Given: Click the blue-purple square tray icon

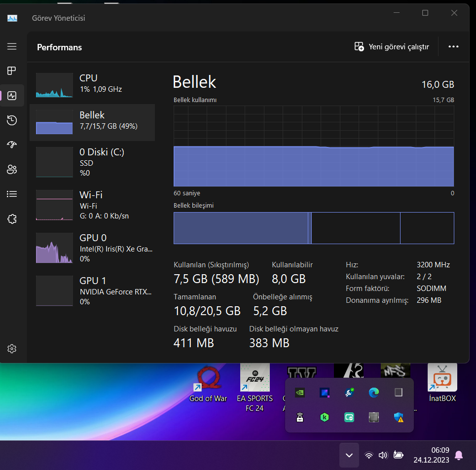Looking at the screenshot, I should coord(325,393).
